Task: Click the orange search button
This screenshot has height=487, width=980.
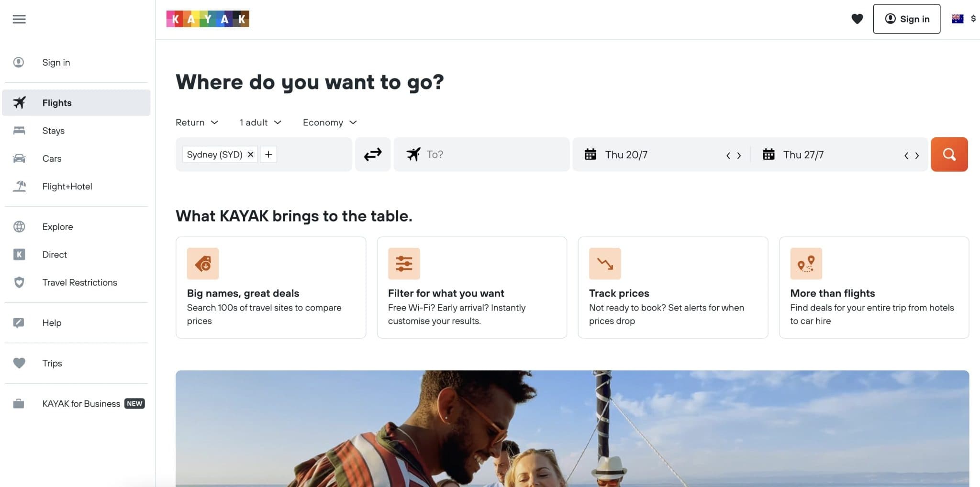Action: (x=949, y=154)
